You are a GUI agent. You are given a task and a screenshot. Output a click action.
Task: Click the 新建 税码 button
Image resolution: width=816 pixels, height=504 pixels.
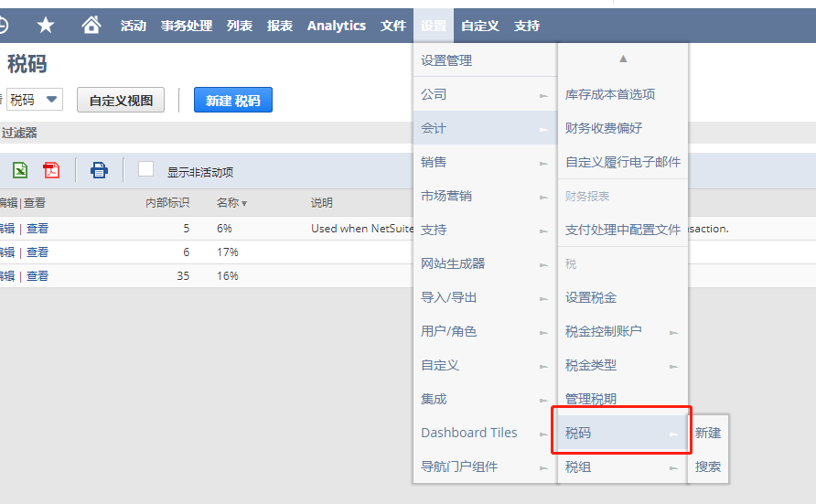[232, 101]
